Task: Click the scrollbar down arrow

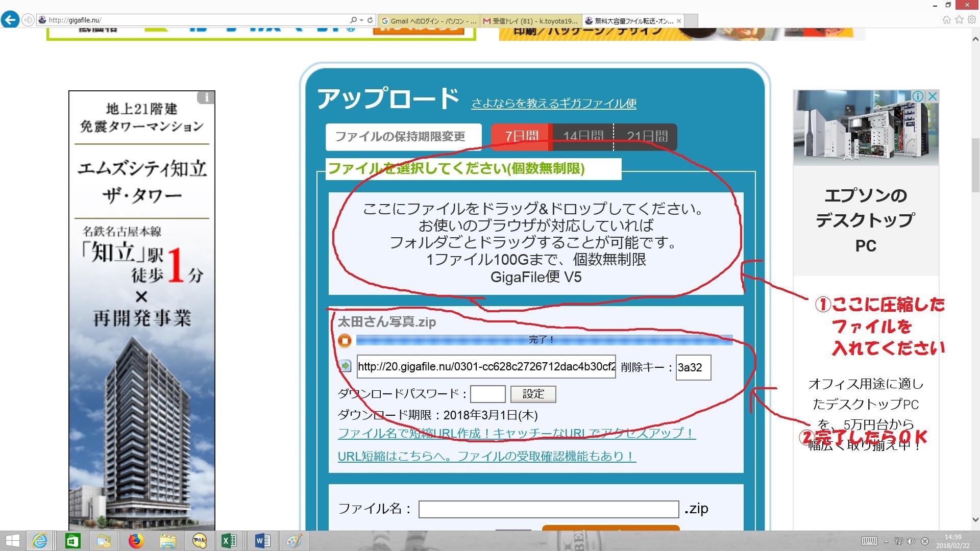Action: click(x=975, y=520)
